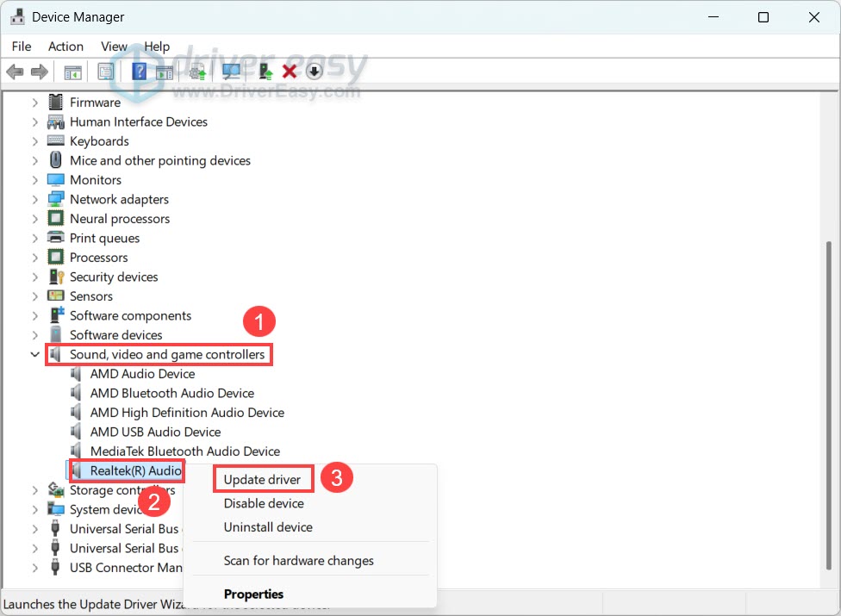Expand the Print queues chevron

point(34,238)
